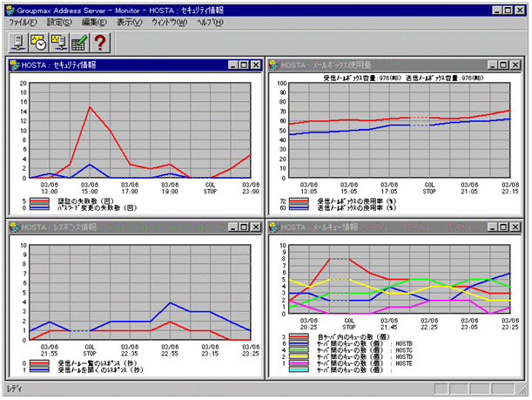
Task: Click the メールキュー情報 window's title bar icon
Action: 273,227
